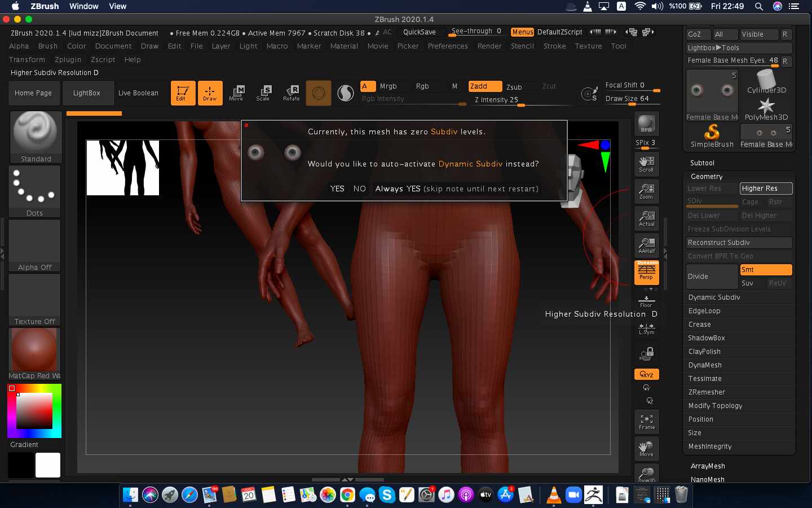Click the BPR render icon
812x508 pixels.
(x=646, y=124)
